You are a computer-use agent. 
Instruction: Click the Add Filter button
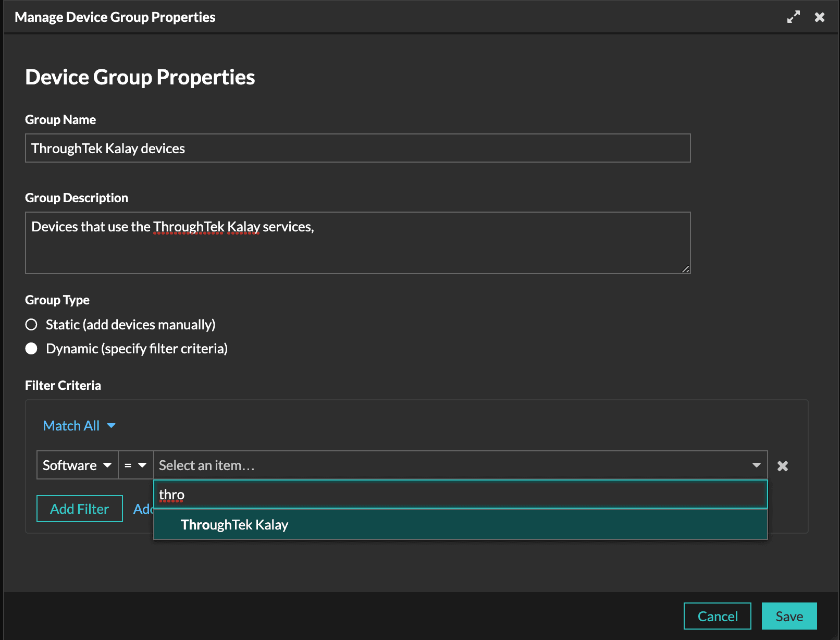click(x=80, y=509)
